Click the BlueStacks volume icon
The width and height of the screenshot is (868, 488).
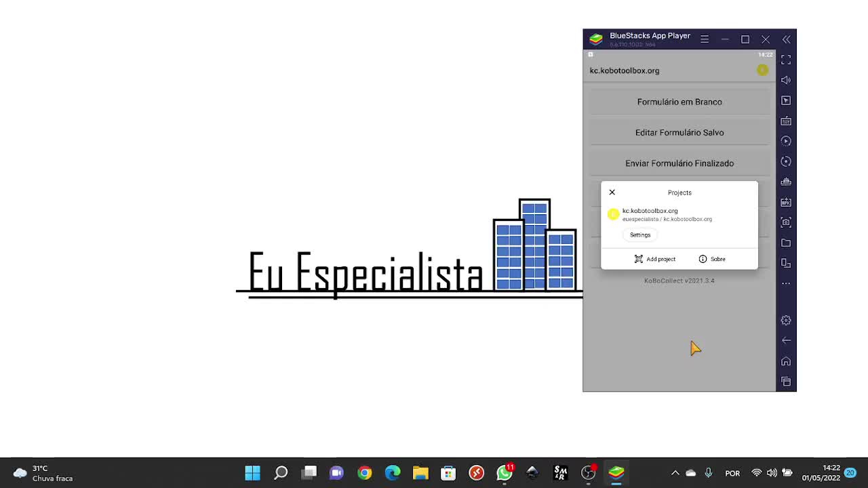786,80
